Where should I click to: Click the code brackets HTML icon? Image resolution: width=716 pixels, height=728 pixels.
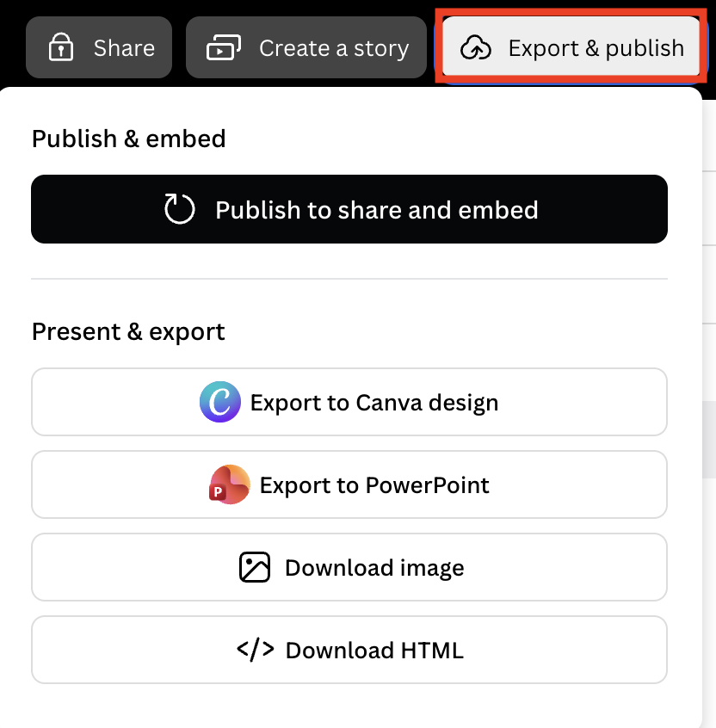256,650
